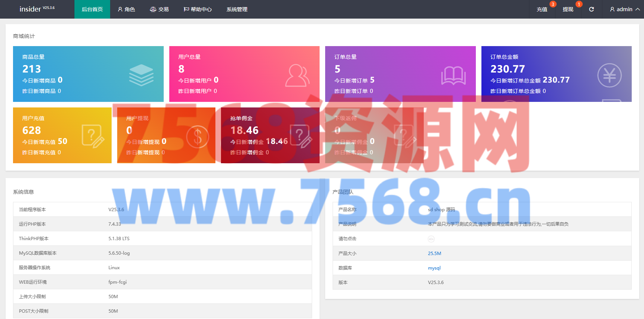Click the 充值 notification button

[x=542, y=9]
